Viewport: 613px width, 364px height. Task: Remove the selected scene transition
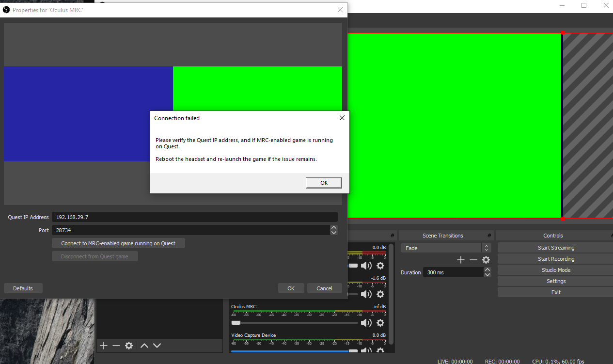pyautogui.click(x=473, y=260)
